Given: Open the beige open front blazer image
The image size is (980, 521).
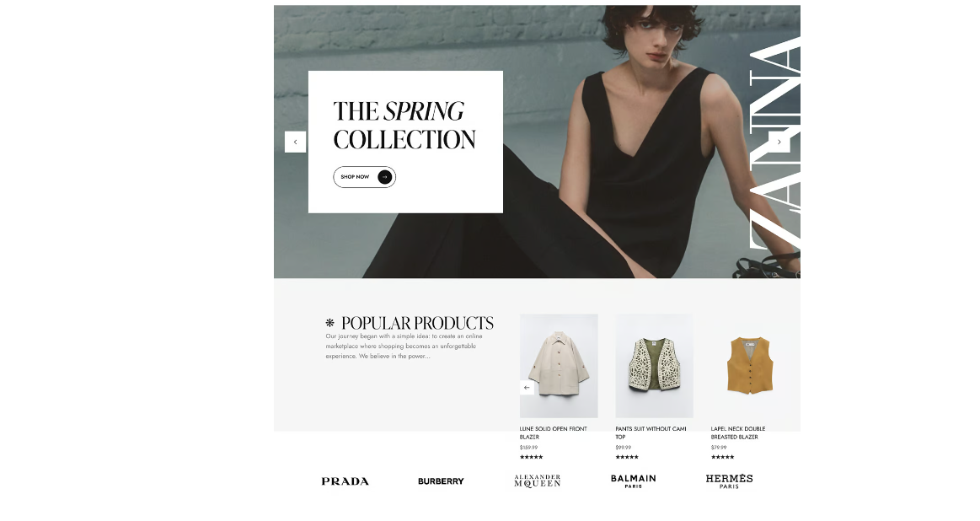Looking at the screenshot, I should [559, 366].
